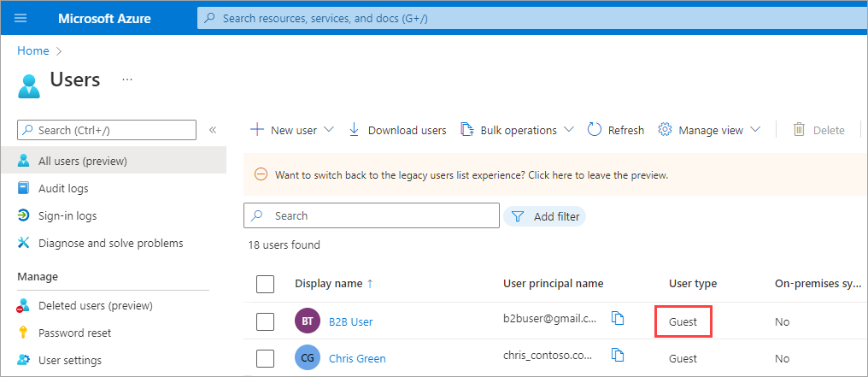Click the User settings gear-people icon
This screenshot has width=868, height=377.
point(23,361)
